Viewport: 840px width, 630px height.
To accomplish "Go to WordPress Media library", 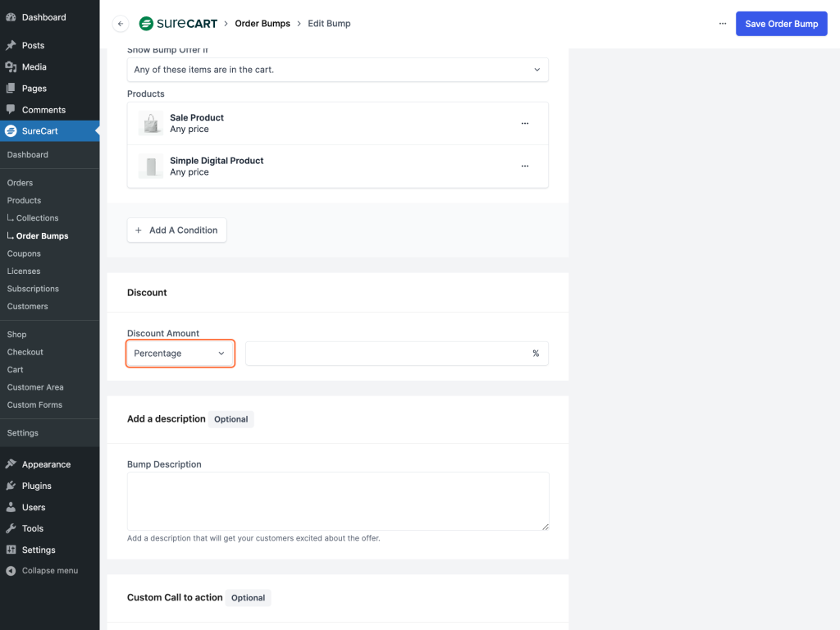I will click(x=34, y=67).
